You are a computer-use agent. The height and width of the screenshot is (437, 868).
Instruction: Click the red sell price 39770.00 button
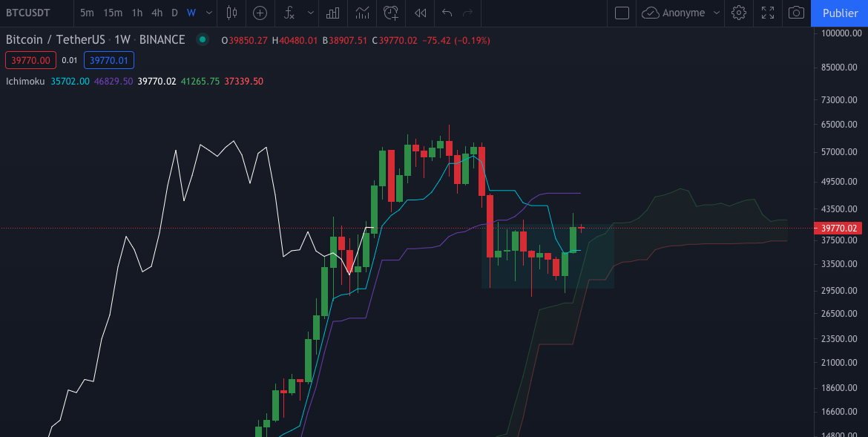[30, 60]
